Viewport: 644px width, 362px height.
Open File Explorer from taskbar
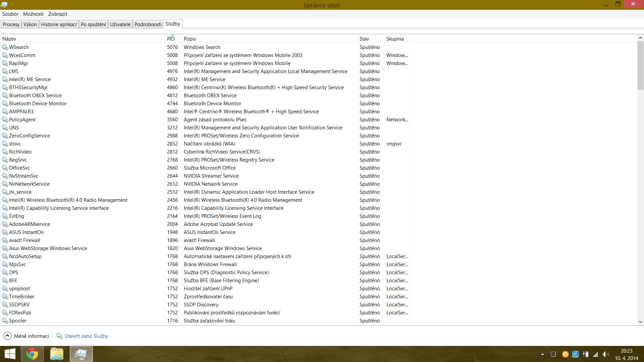pos(57,354)
